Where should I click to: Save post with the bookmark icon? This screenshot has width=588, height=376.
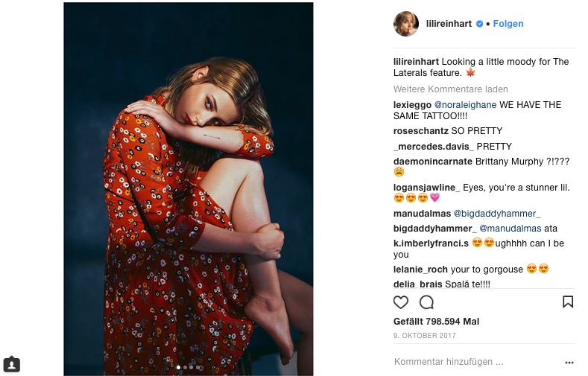568,302
